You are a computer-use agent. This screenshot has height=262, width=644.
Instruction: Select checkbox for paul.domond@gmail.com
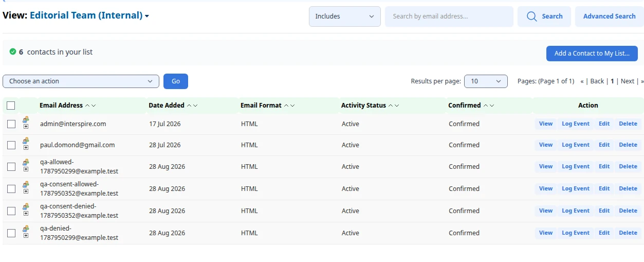11,145
